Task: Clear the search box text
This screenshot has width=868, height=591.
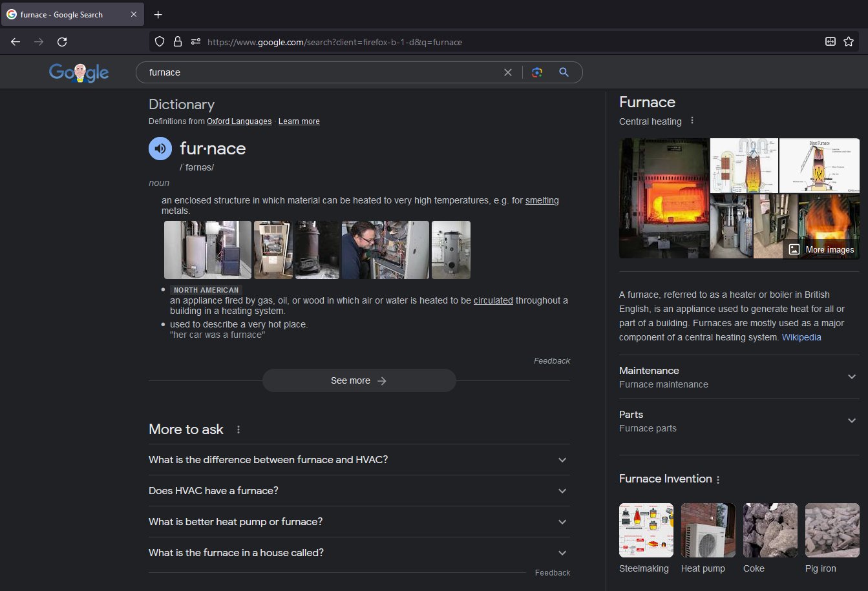Action: coord(508,72)
